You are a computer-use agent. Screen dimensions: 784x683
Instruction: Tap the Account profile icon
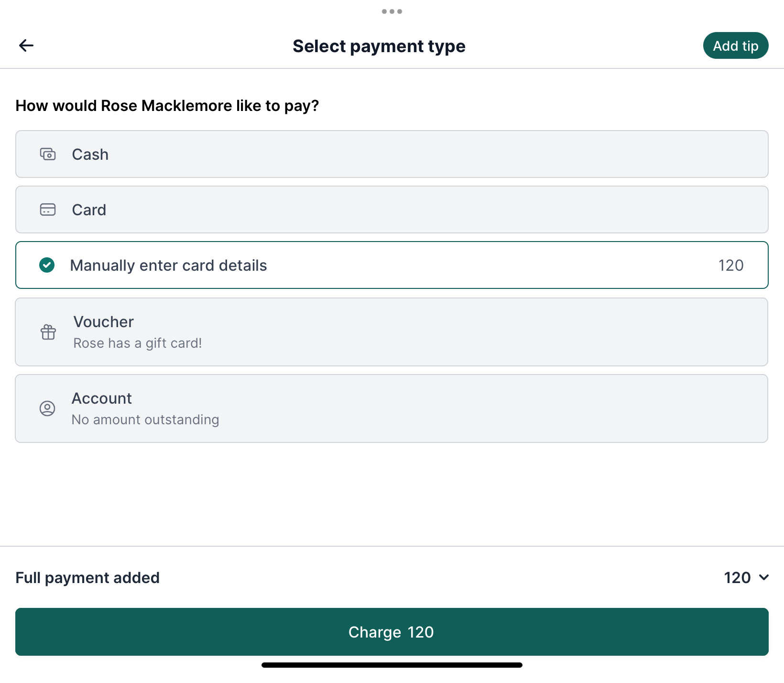[x=47, y=408]
